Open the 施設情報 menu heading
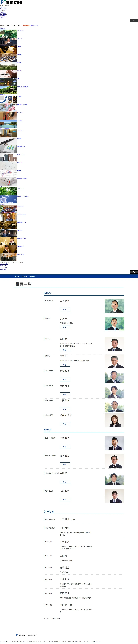This screenshot has width=138, height=644. click(x=2, y=95)
